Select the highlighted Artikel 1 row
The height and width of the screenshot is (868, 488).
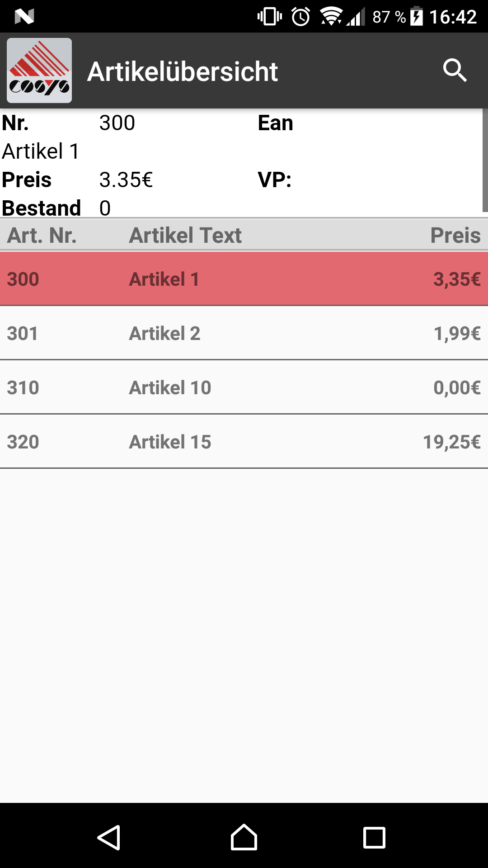click(244, 279)
